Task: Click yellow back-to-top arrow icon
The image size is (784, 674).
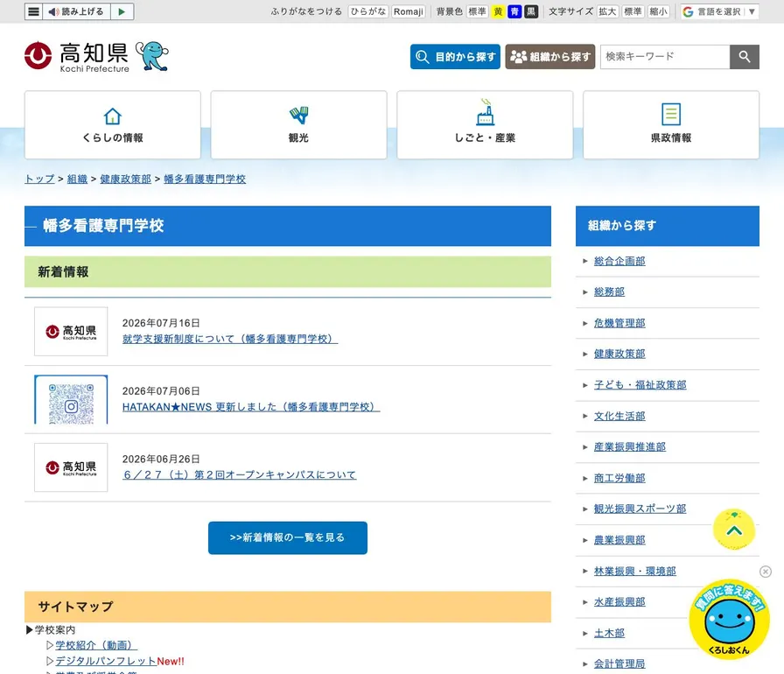Action: (734, 530)
